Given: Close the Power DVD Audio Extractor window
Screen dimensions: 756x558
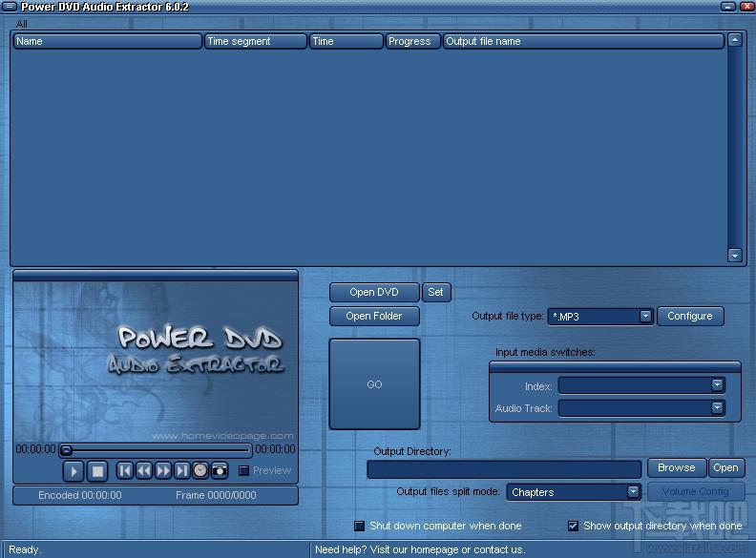Looking at the screenshot, I should click(x=746, y=7).
